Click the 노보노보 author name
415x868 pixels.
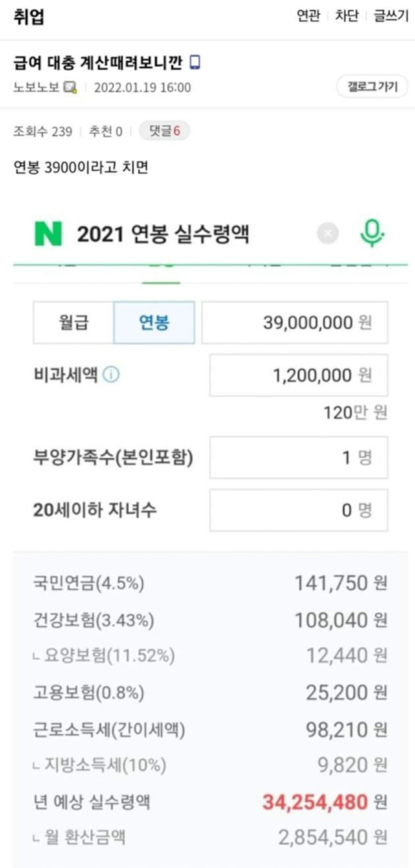click(36, 87)
